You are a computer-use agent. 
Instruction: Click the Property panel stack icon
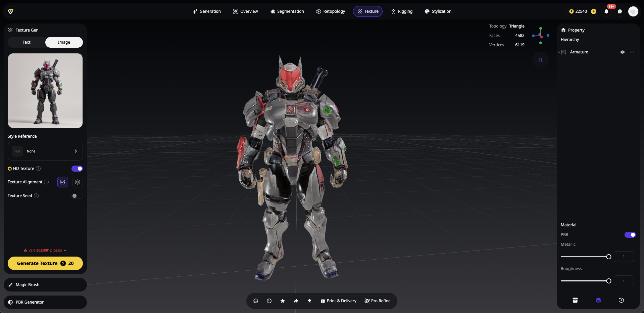click(563, 30)
